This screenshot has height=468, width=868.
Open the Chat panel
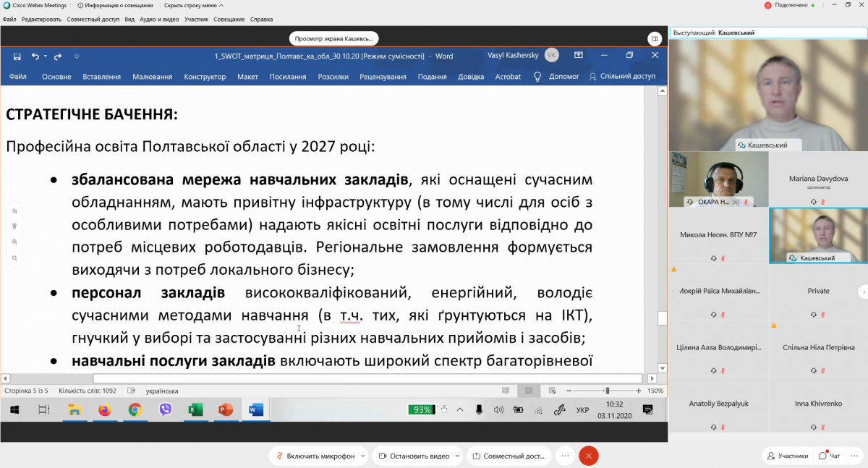pyautogui.click(x=829, y=456)
